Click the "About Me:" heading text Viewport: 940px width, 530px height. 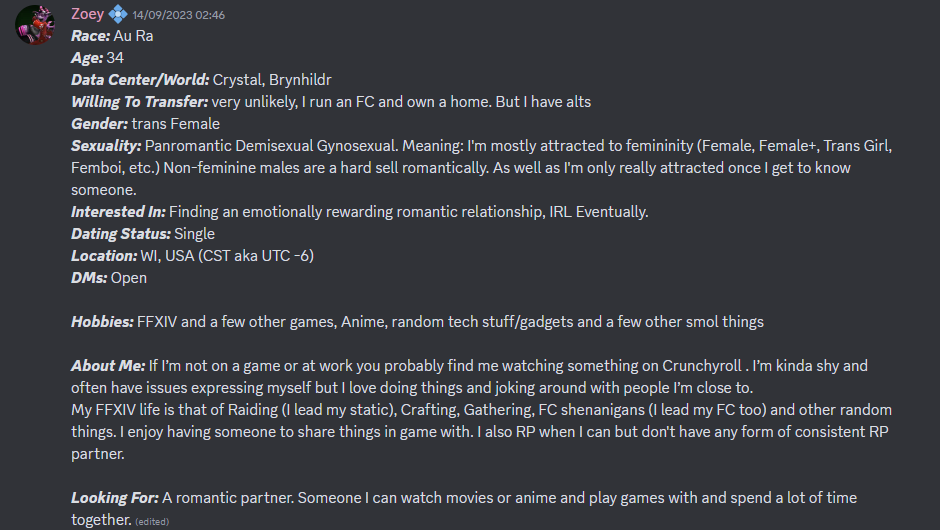tap(107, 366)
